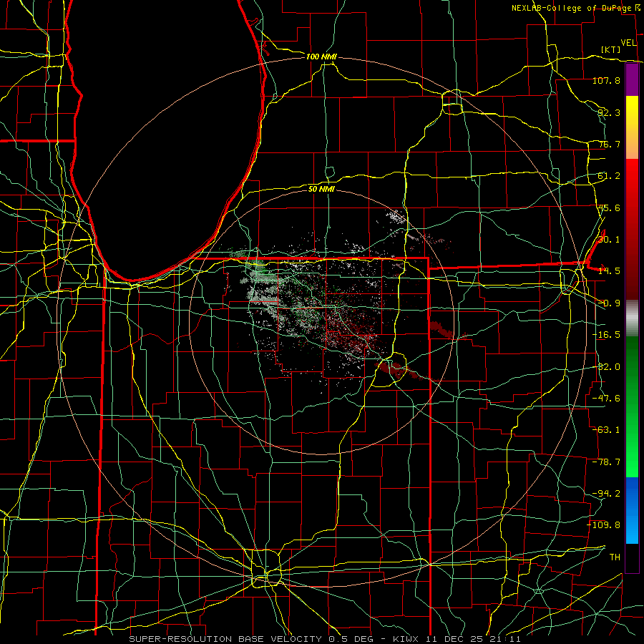The image size is (644, 644).
Task: Click the -109.8 velocity scale value
Action: tap(604, 525)
